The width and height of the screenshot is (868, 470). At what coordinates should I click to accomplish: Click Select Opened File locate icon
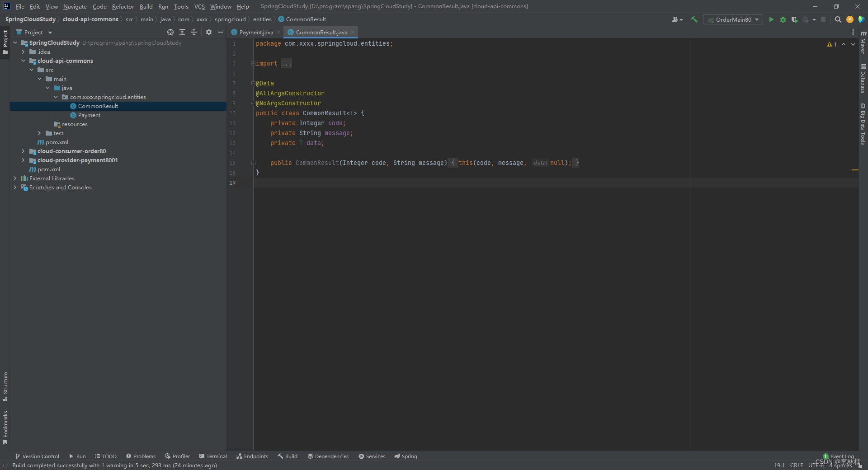point(170,32)
